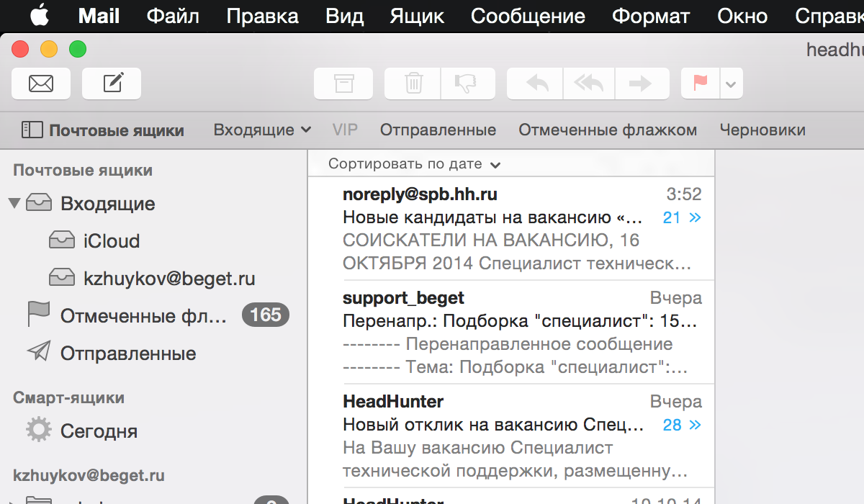Screen dimensions: 864x504
Task: Click the window minimize yellow button
Action: [x=49, y=49]
